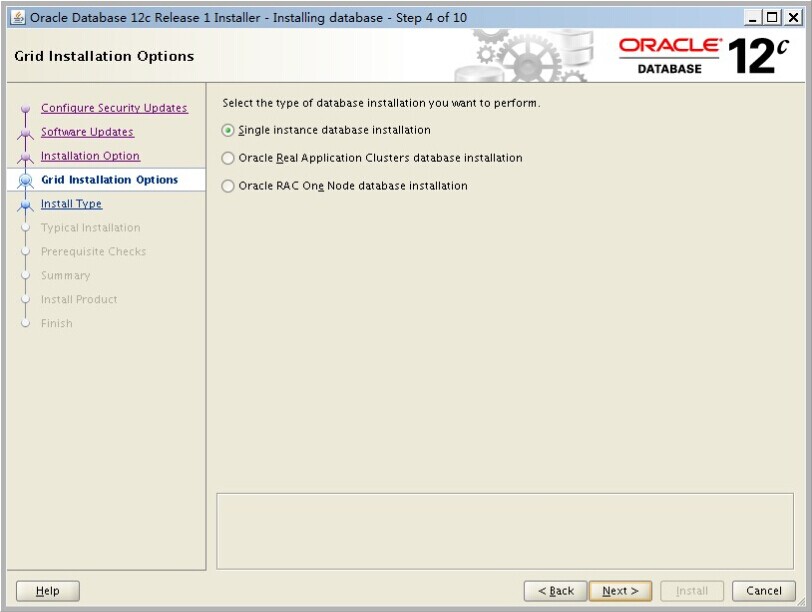
Task: Cancel the database installation
Action: click(x=763, y=591)
